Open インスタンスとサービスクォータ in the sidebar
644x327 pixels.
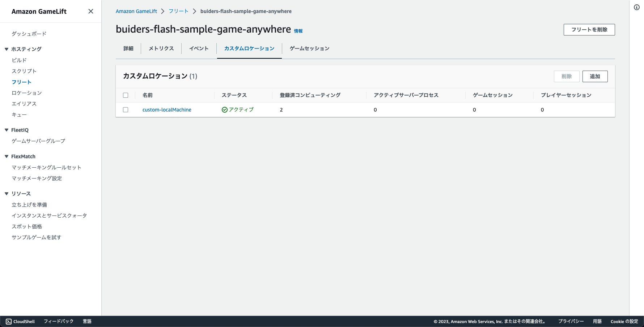click(x=49, y=215)
